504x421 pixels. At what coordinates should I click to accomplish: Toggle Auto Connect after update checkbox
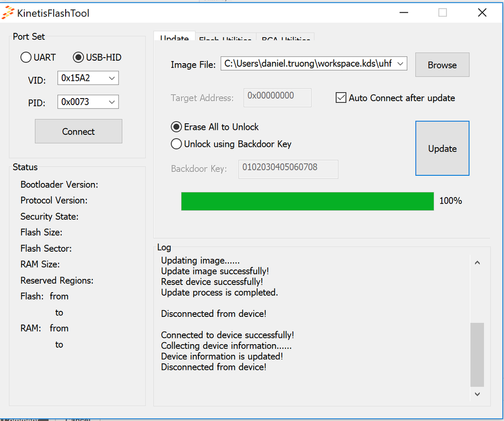coord(341,98)
